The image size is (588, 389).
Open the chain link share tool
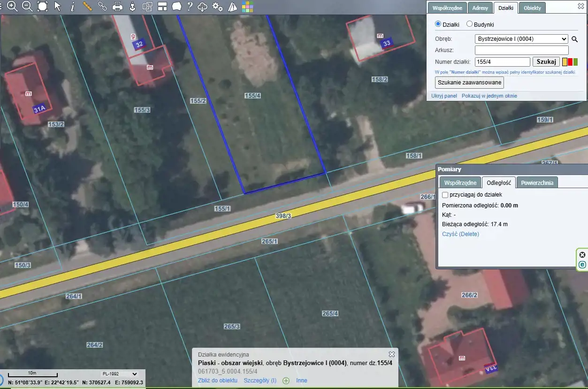click(102, 7)
